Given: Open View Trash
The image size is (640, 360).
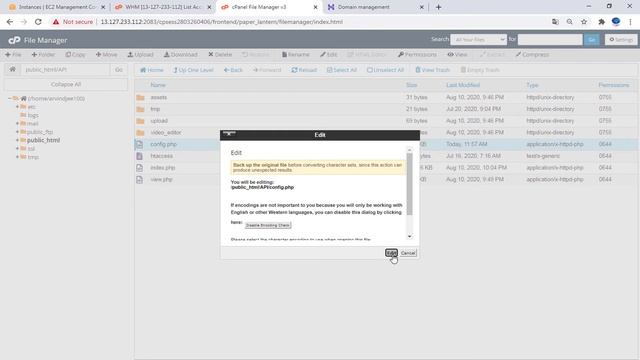Looking at the screenshot, I should coord(432,70).
